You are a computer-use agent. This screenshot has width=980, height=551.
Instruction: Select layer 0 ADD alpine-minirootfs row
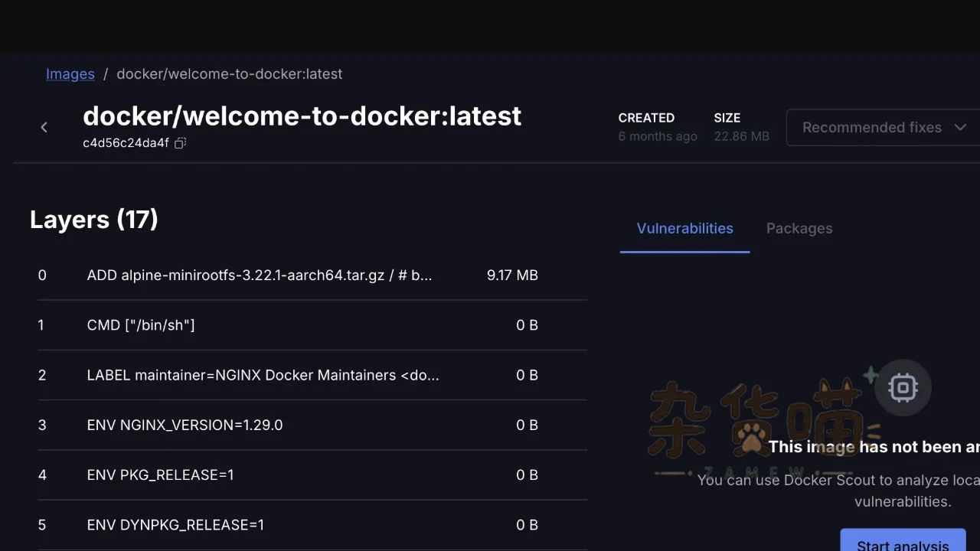(312, 275)
